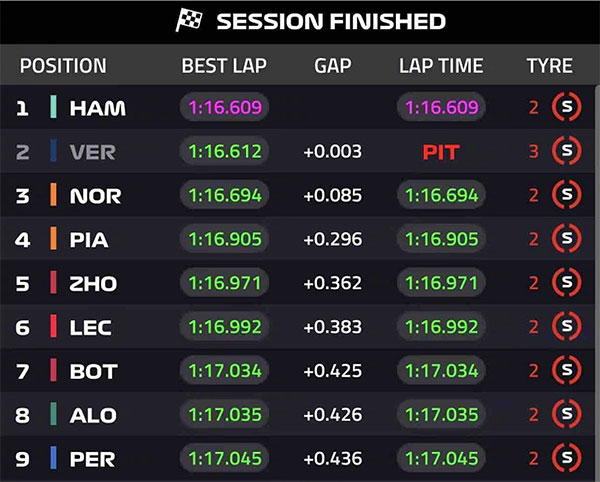Click Verstappen's soft tyre icon
The height and width of the screenshot is (482, 600).
coord(567,152)
